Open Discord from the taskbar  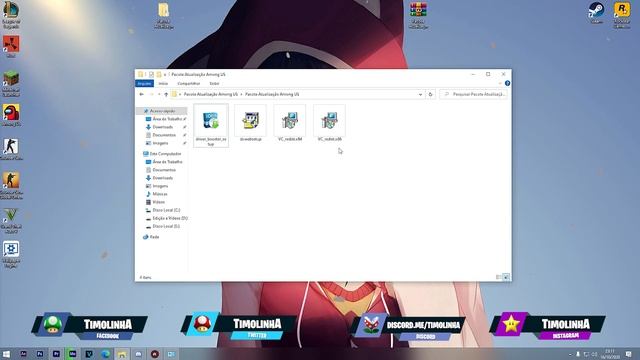138,354
